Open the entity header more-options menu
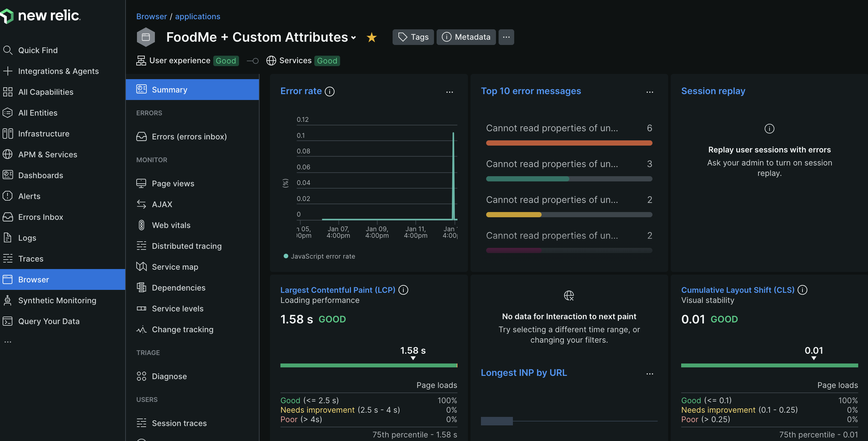 (506, 37)
